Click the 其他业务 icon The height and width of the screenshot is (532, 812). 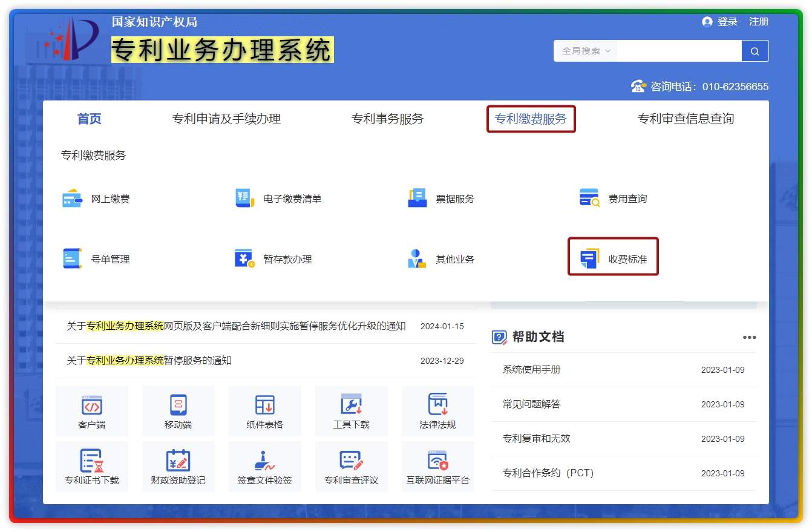(x=417, y=259)
